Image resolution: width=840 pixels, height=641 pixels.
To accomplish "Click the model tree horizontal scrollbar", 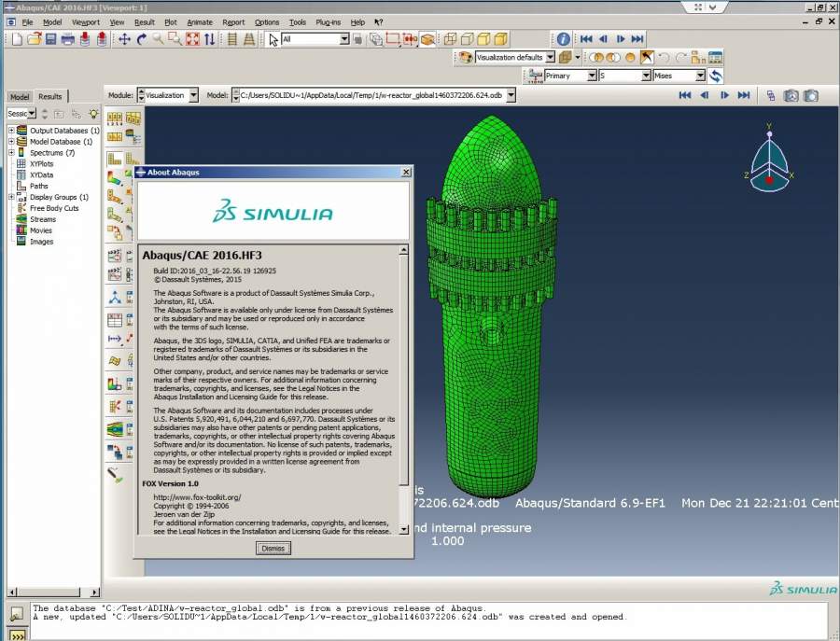I will [53, 592].
